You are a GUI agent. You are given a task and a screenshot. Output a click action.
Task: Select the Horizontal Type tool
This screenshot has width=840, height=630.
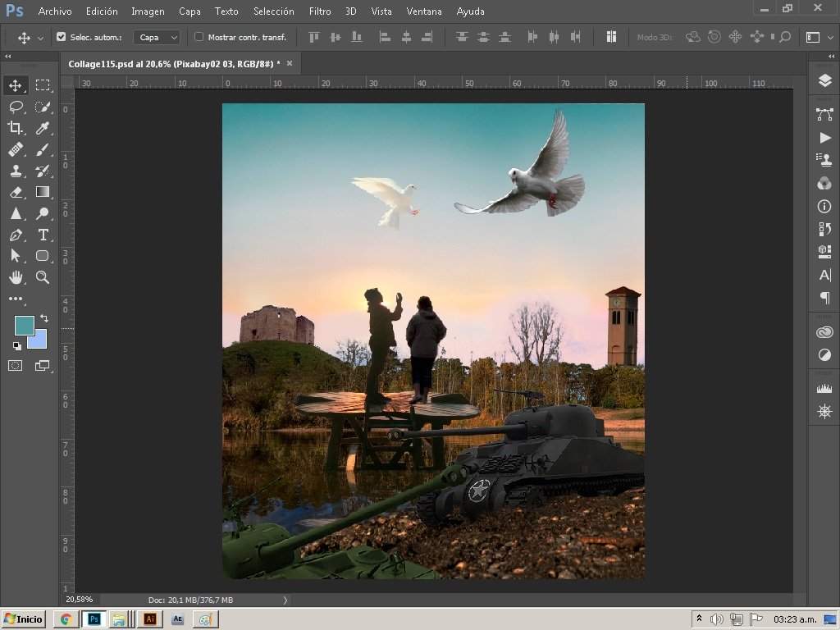click(43, 235)
